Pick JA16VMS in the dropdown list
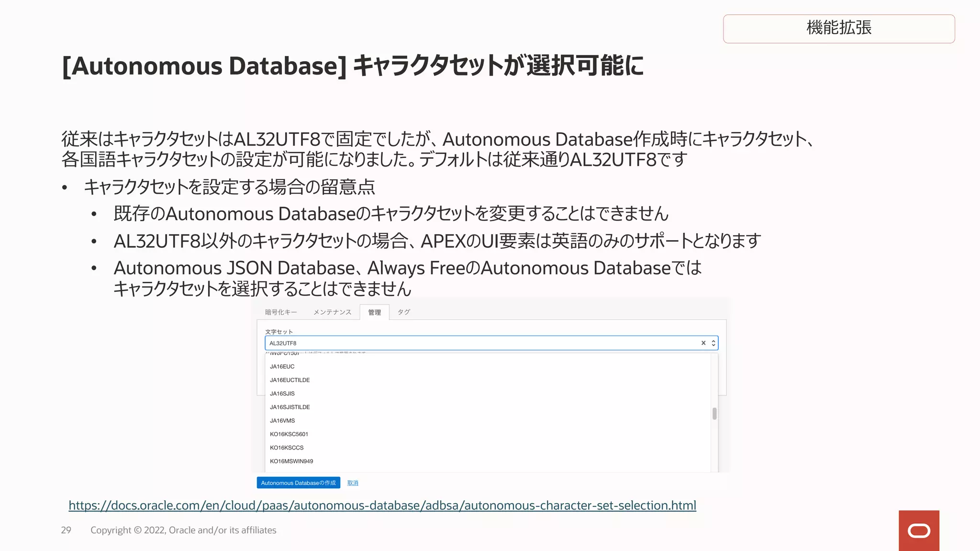The image size is (980, 551). point(488,421)
